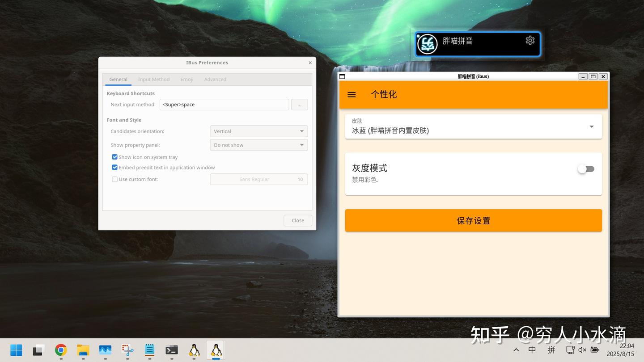This screenshot has width=644, height=362.
Task: Click the Next input method shortcut field
Action: [x=224, y=104]
